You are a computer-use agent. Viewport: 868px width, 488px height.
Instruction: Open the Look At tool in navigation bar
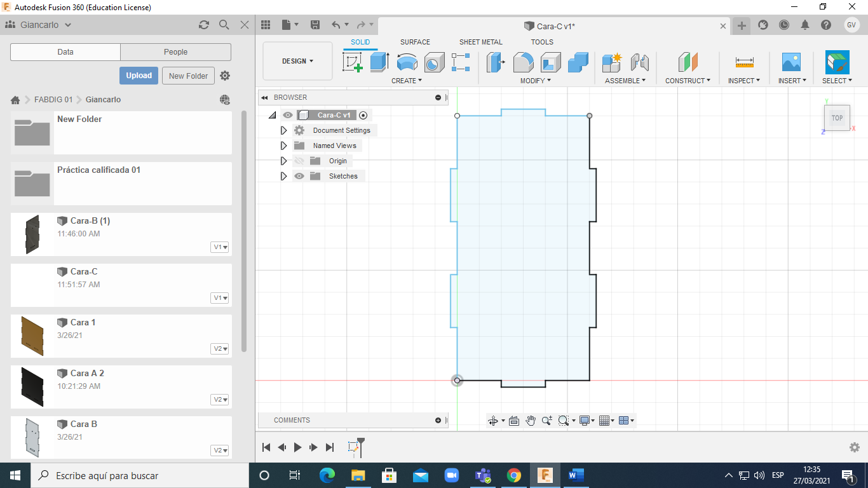[514, 421]
